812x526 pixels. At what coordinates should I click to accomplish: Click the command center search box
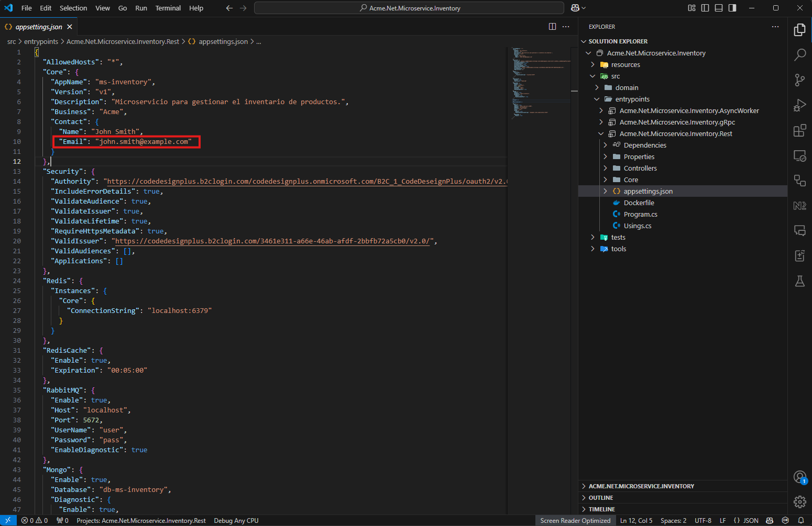(x=409, y=8)
